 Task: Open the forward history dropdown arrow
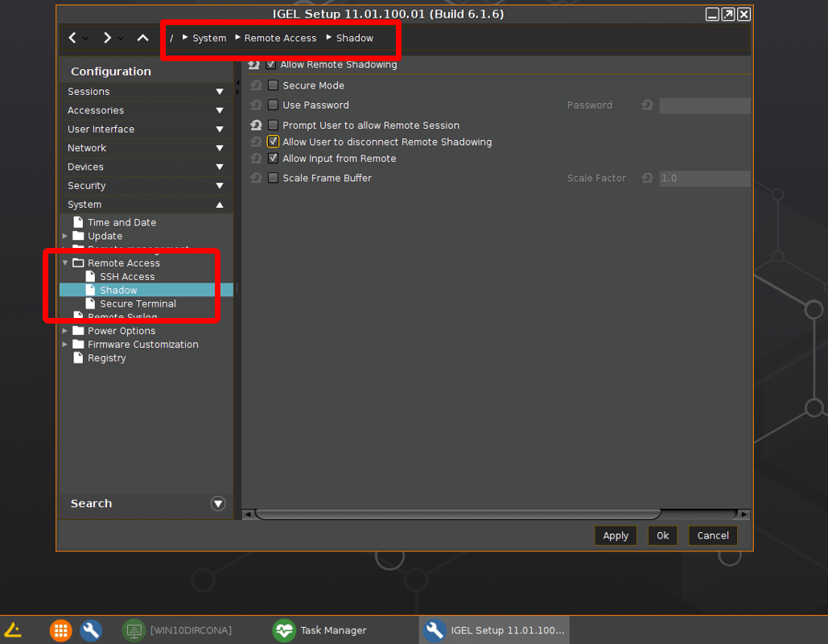point(121,38)
